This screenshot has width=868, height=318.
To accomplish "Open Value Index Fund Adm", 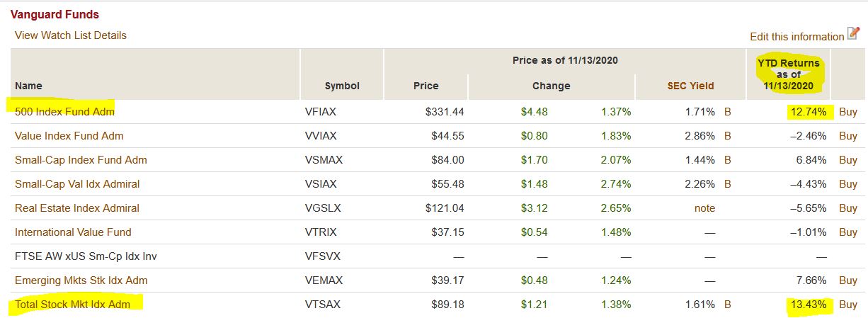I will pyautogui.click(x=69, y=136).
